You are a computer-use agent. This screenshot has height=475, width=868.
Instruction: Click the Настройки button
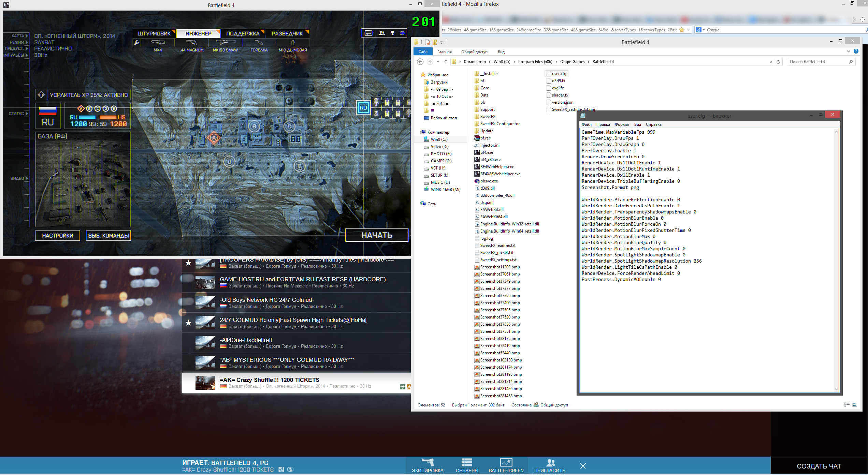point(57,236)
